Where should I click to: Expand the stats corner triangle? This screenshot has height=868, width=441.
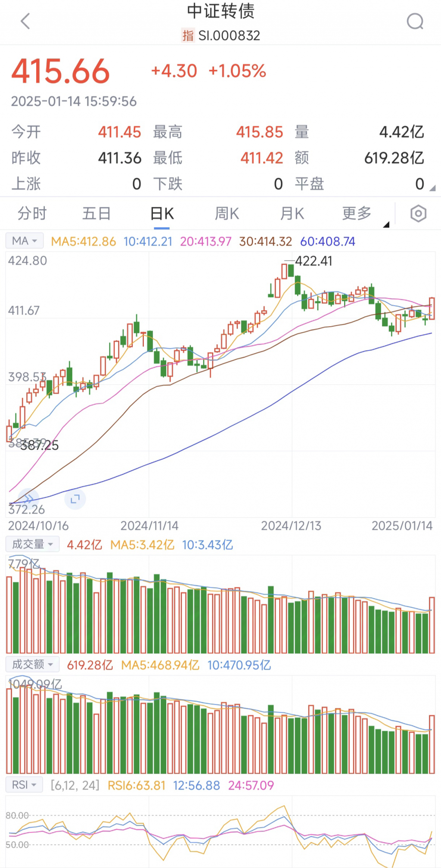point(432,188)
